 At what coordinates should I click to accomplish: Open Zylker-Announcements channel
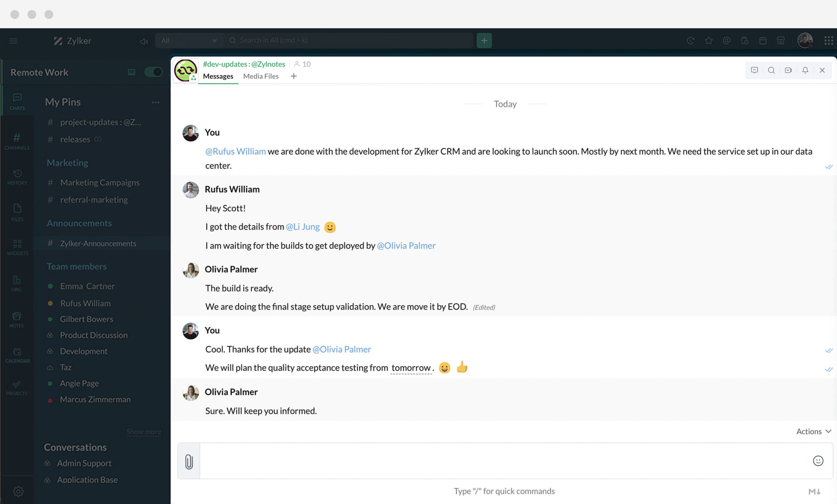click(97, 243)
